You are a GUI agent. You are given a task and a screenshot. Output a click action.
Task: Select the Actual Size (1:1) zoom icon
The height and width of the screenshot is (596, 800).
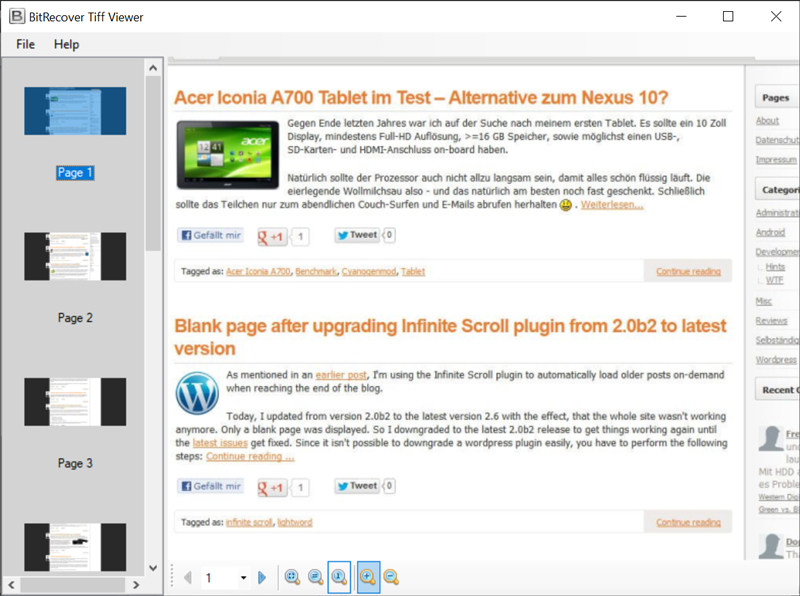(338, 577)
